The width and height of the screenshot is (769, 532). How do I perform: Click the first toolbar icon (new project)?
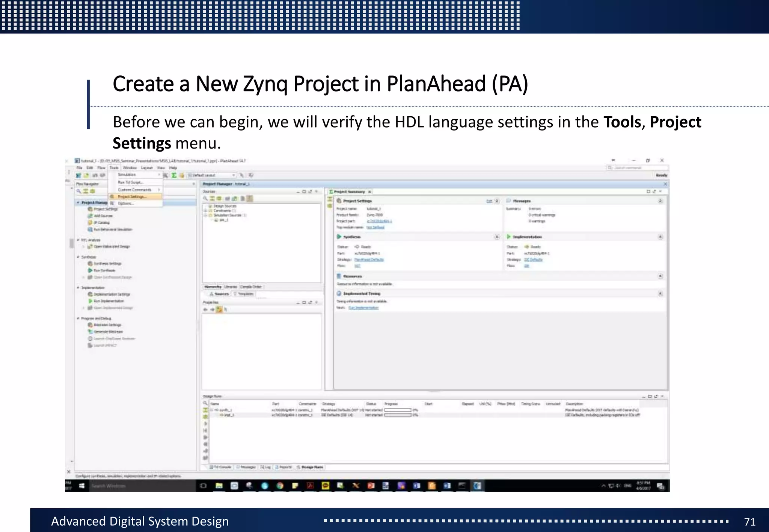78,175
